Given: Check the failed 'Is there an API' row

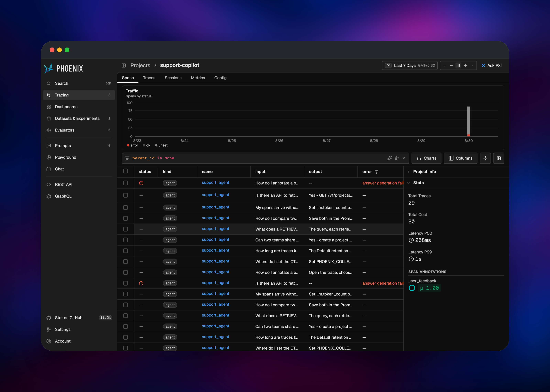Looking at the screenshot, I should click(x=125, y=283).
